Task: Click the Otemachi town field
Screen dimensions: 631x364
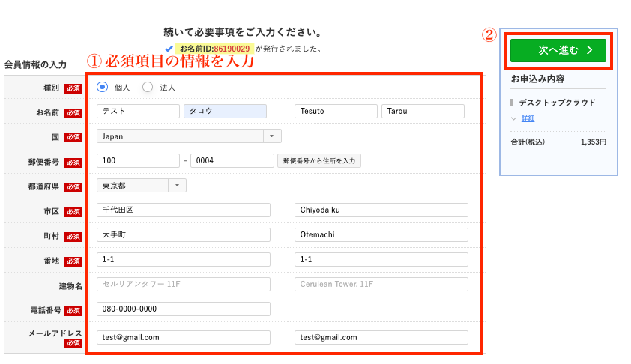Action: 381,234
